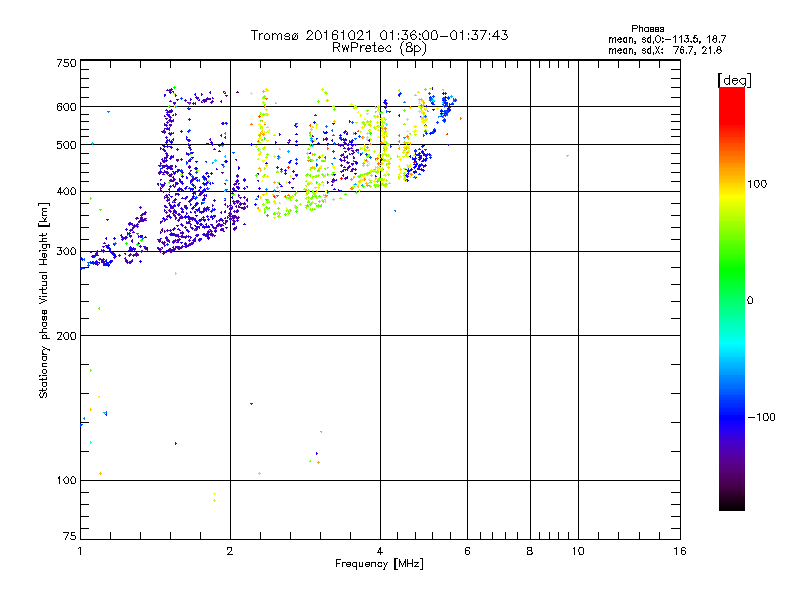Screen dimensions: 800x600
Task: Click the lone blue point just above 2 MHz, 150 km
Action: [251, 404]
